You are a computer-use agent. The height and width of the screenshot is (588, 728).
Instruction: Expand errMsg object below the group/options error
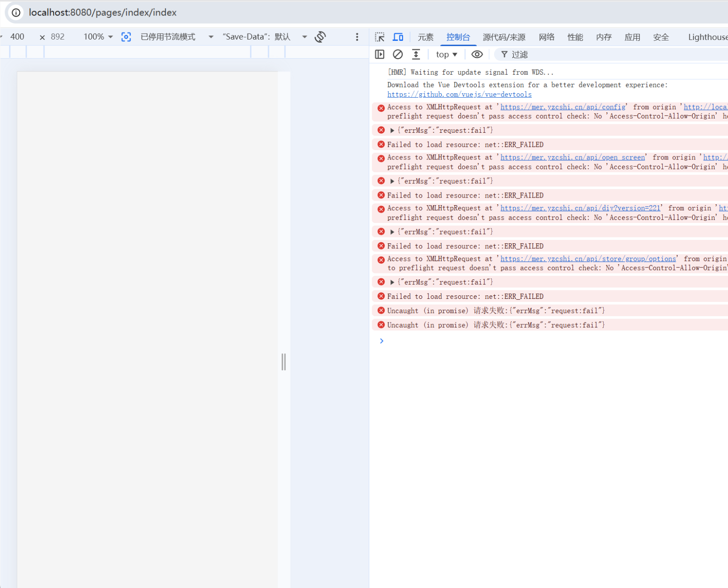click(x=392, y=282)
